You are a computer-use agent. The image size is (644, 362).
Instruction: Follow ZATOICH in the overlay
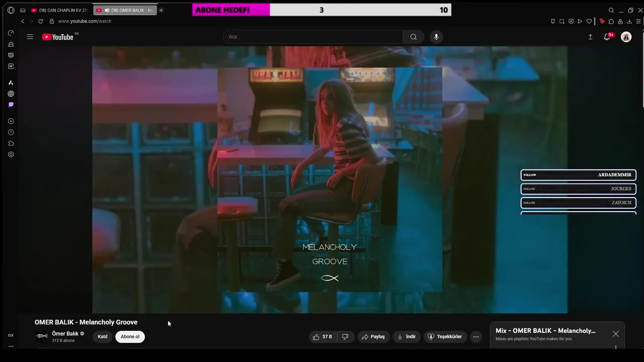[x=579, y=203]
